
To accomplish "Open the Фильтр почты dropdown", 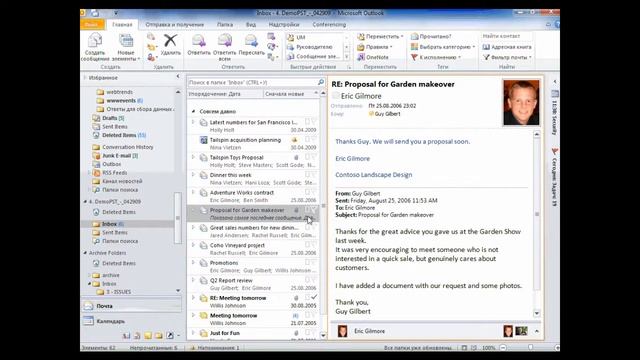I will (x=507, y=57).
